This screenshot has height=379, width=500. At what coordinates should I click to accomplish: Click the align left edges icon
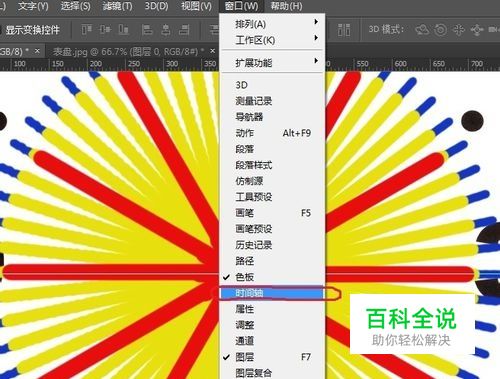pyautogui.click(x=147, y=30)
